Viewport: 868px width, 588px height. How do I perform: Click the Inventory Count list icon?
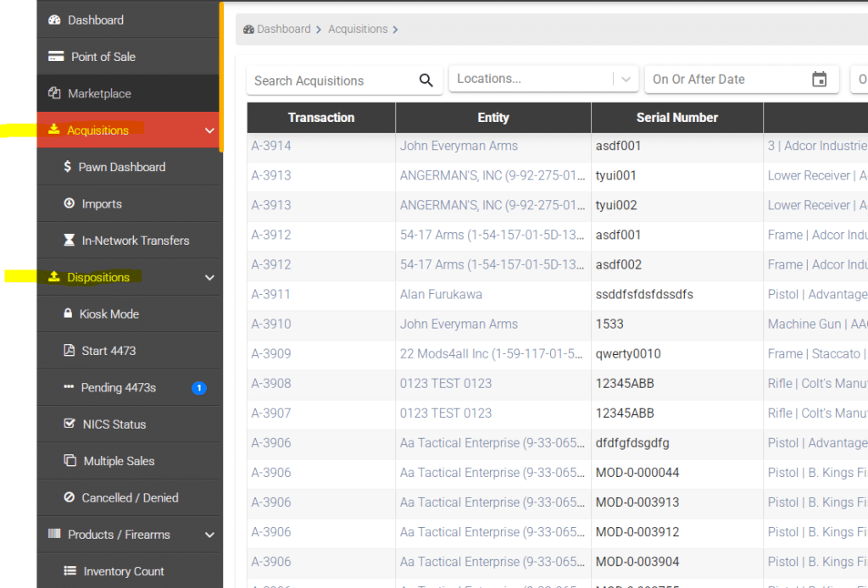70,571
